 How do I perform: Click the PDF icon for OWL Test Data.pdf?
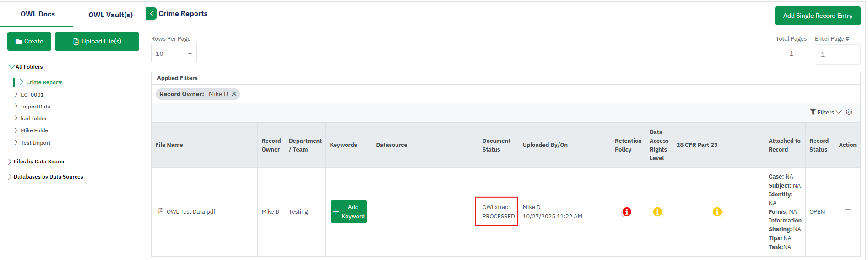pos(161,211)
